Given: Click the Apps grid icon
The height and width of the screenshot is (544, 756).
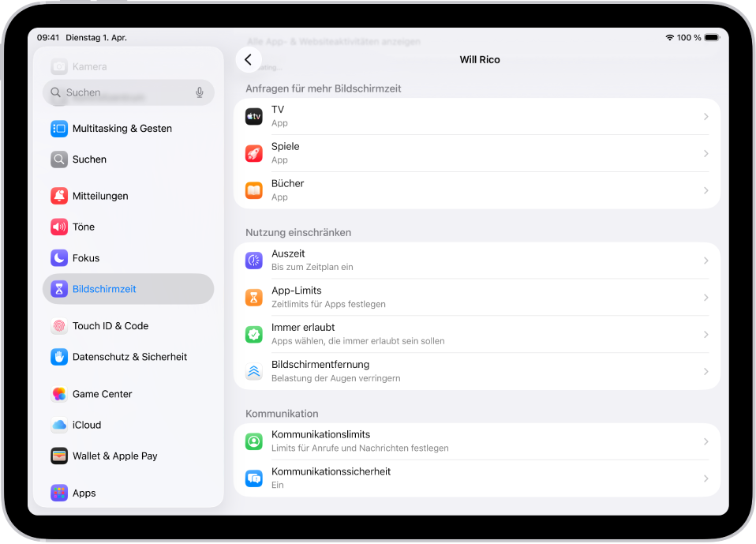Looking at the screenshot, I should tap(59, 493).
